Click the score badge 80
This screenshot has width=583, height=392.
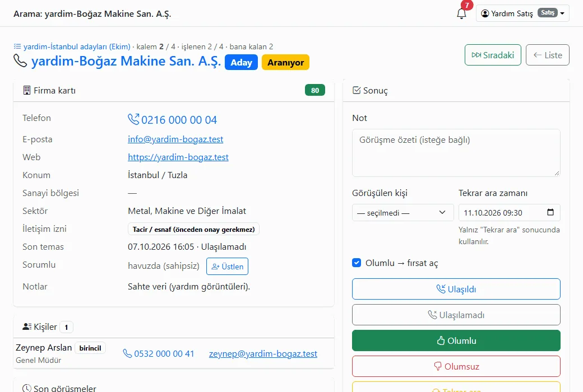(315, 90)
